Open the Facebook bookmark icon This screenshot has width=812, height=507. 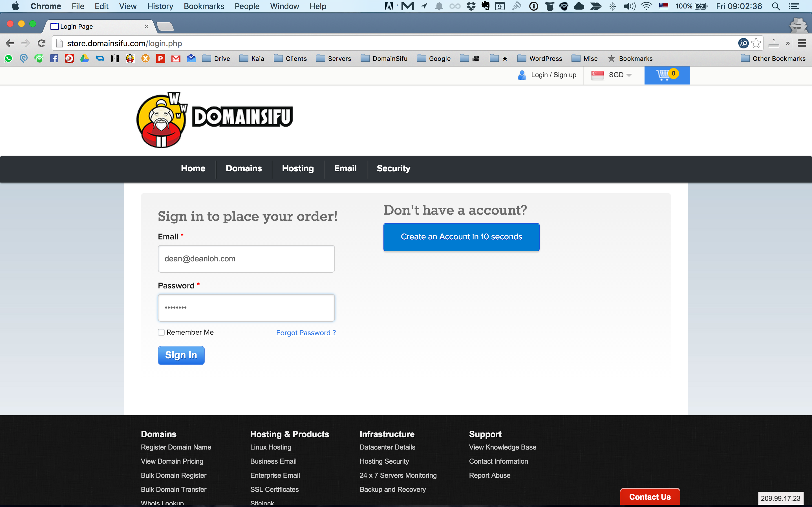(x=54, y=59)
